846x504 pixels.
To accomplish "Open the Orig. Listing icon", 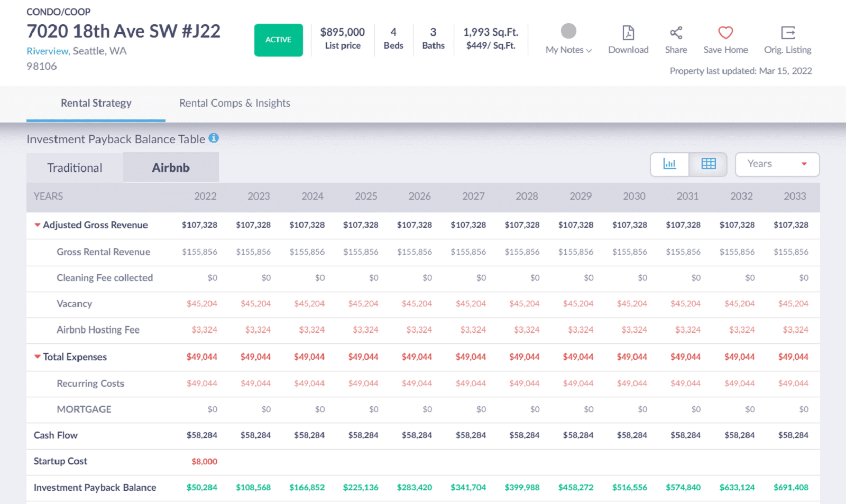I will [787, 33].
